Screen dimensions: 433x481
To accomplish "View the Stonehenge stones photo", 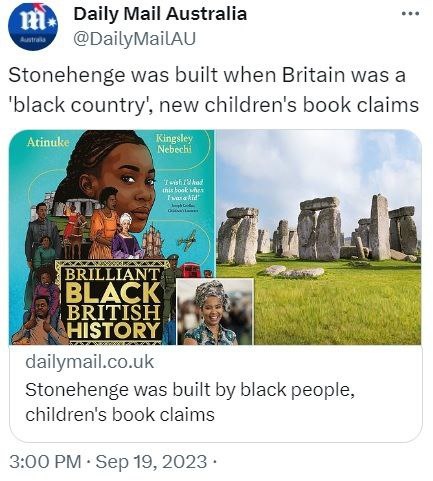I will [319, 237].
